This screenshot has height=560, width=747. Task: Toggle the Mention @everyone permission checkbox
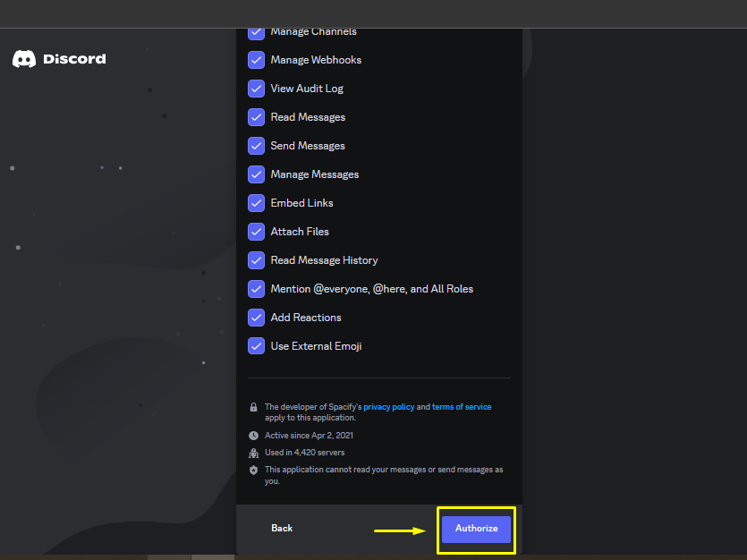[x=256, y=289]
